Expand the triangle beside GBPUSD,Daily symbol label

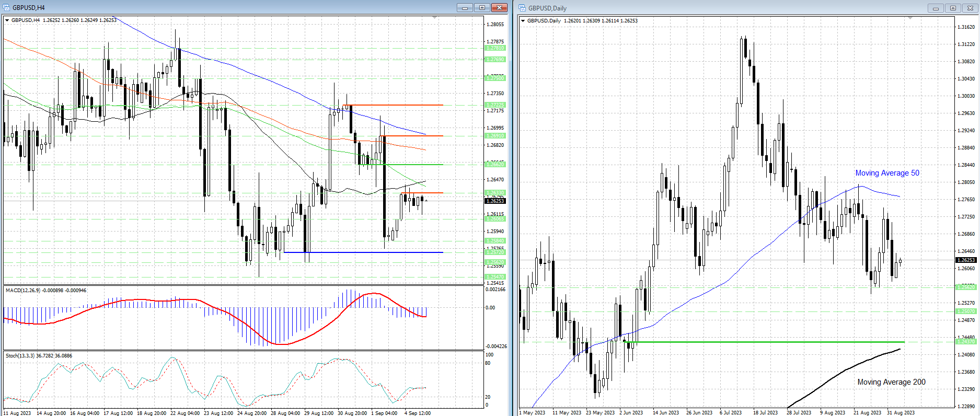pyautogui.click(x=523, y=21)
